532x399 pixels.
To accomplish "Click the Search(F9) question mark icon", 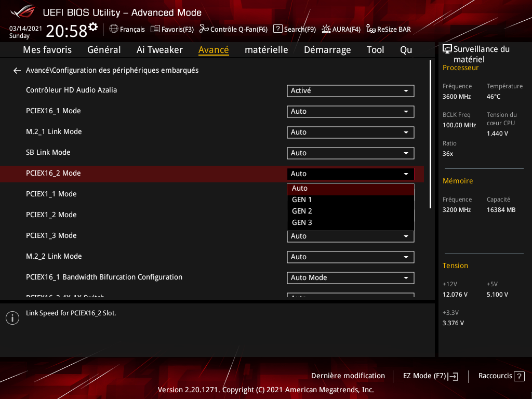I will pos(277,29).
